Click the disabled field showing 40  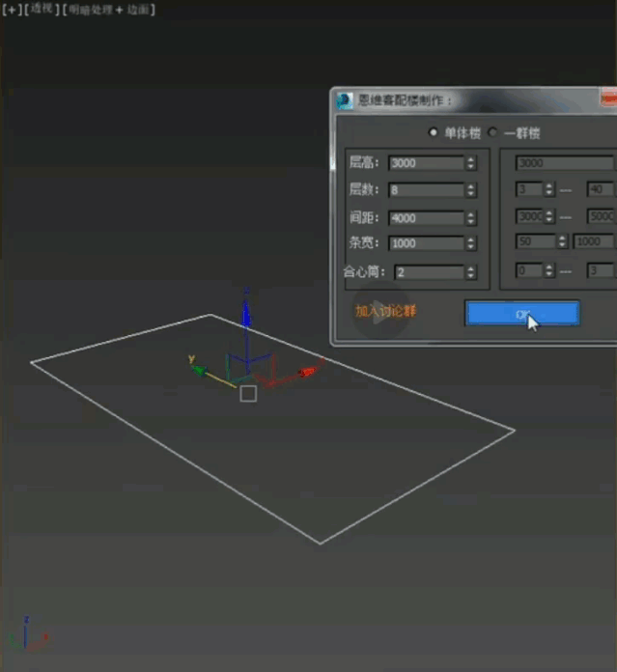point(601,189)
